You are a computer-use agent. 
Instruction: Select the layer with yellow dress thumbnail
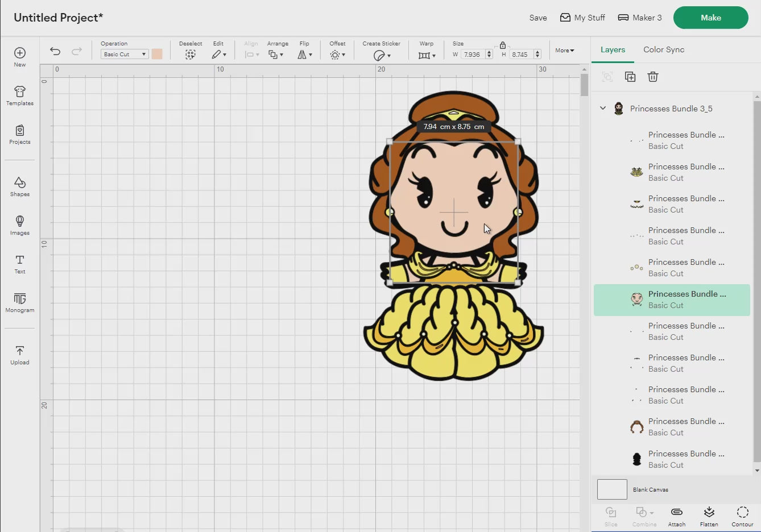point(672,172)
